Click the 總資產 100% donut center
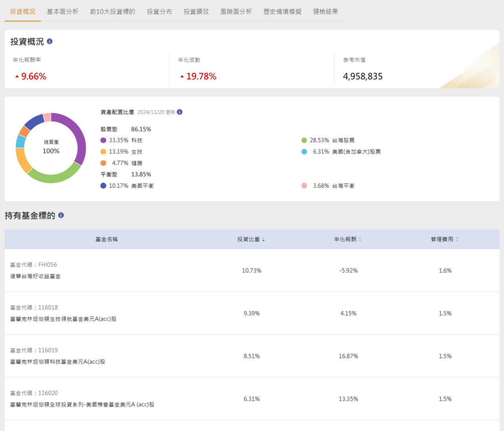This screenshot has width=504, height=431. pyautogui.click(x=51, y=147)
